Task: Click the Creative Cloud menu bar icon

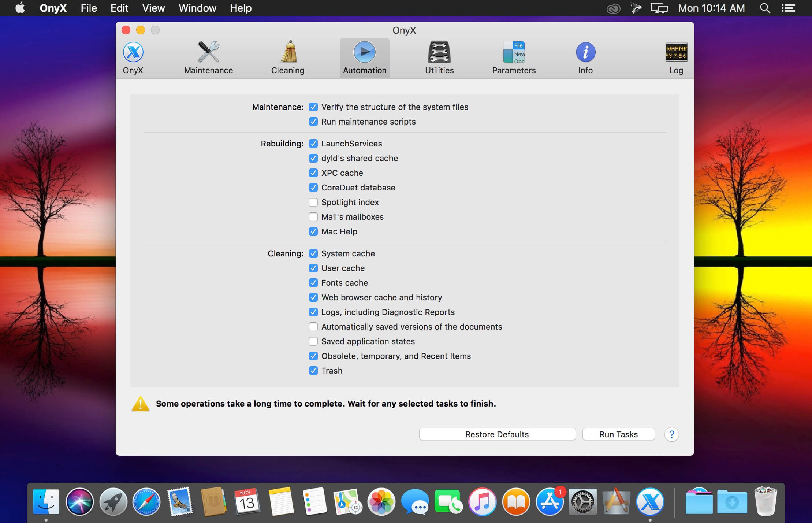Action: 613,8
